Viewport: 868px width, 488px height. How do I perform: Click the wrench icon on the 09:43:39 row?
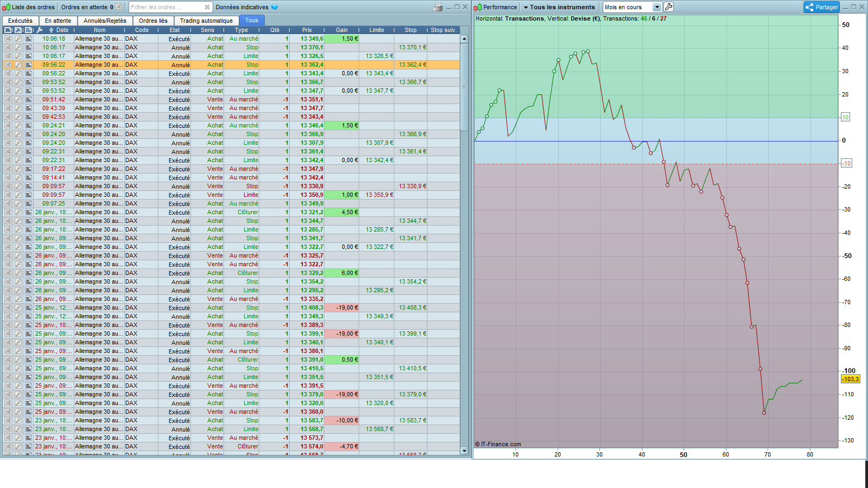[18, 108]
